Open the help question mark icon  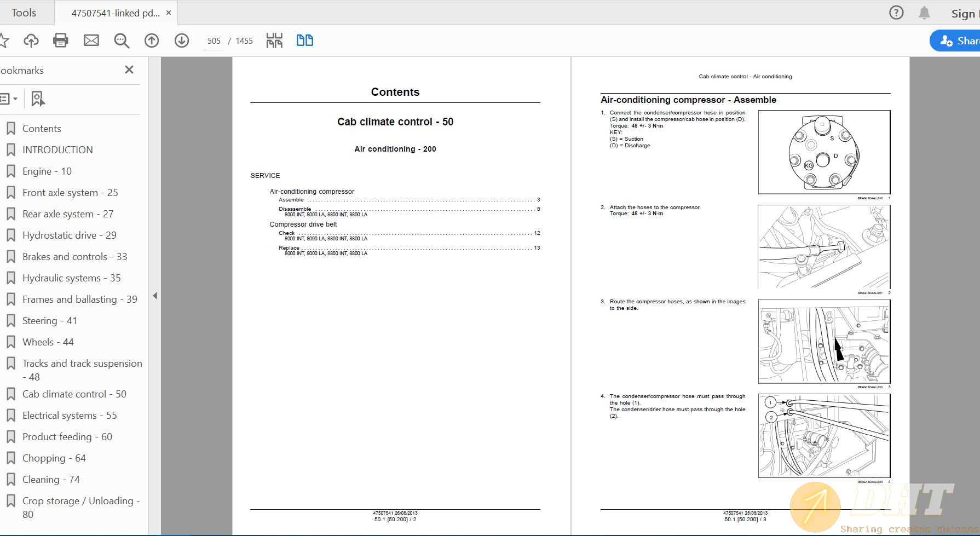896,13
